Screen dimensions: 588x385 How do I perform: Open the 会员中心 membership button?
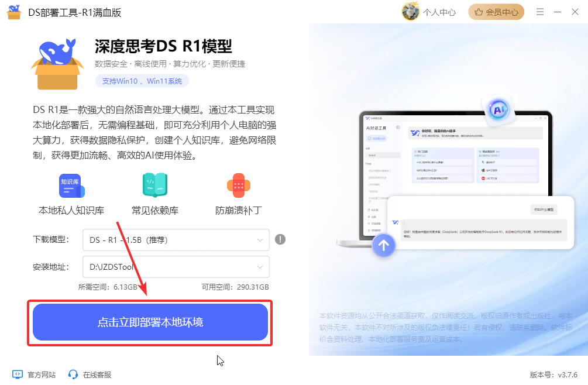(496, 12)
